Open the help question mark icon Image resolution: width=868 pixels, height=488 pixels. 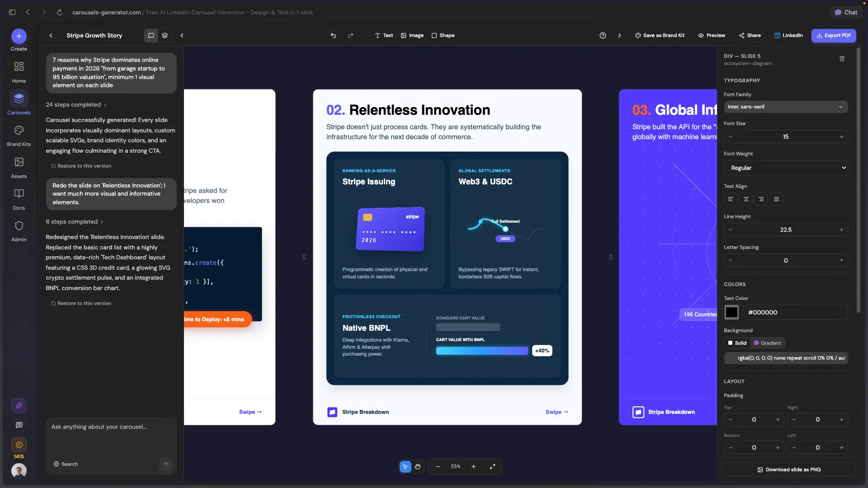pyautogui.click(x=603, y=36)
